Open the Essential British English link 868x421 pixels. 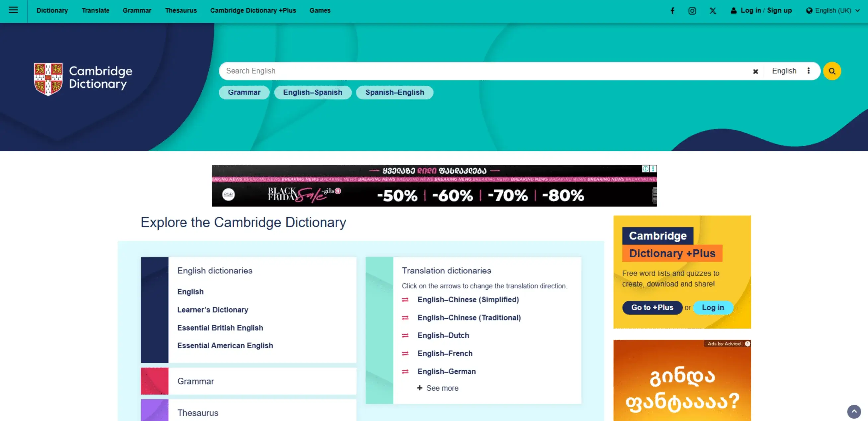(220, 328)
